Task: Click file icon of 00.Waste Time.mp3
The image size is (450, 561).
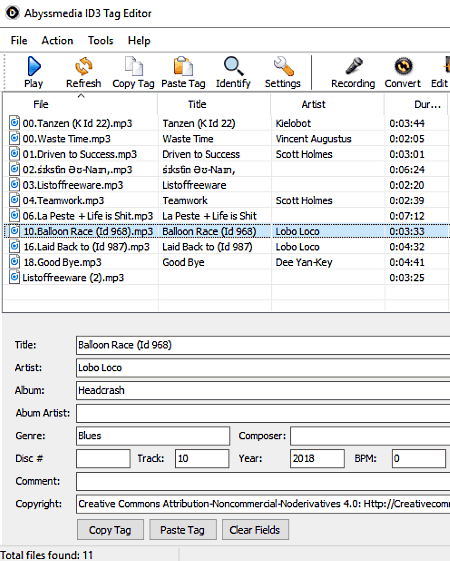Action: pos(14,138)
